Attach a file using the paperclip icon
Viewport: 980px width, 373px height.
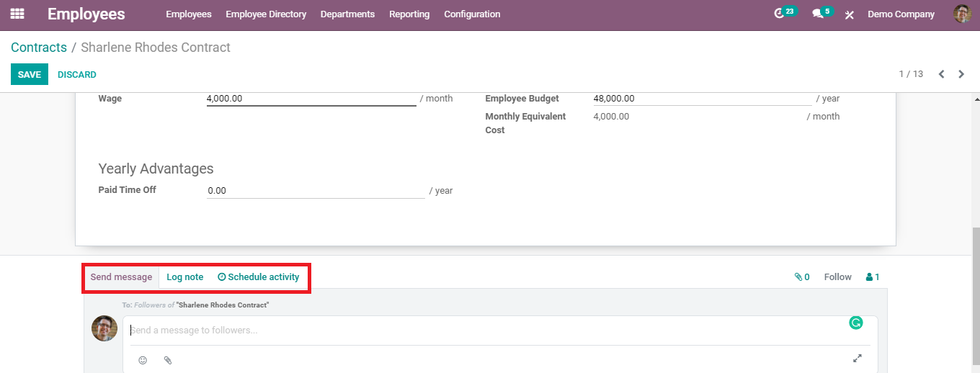(168, 360)
